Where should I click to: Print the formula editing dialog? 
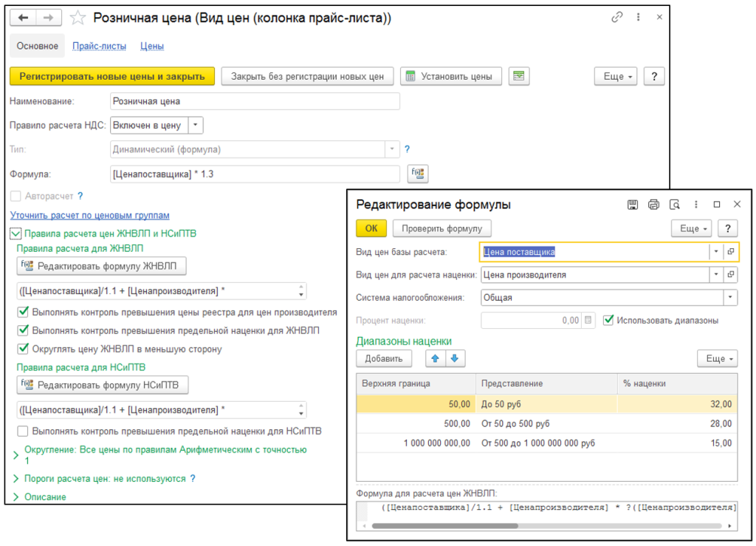tap(653, 205)
